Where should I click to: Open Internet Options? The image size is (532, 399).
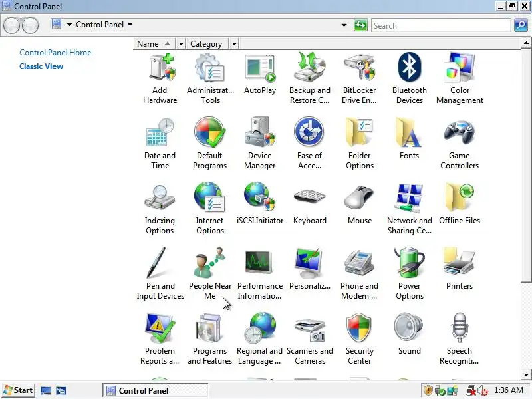(x=209, y=209)
